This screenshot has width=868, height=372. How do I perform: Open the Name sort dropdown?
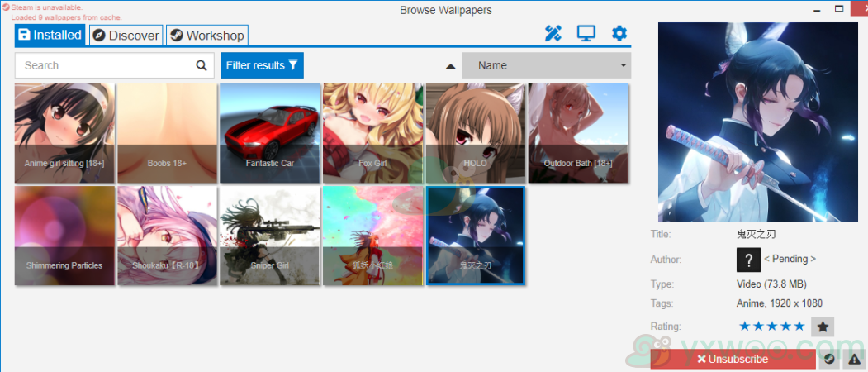coord(547,65)
